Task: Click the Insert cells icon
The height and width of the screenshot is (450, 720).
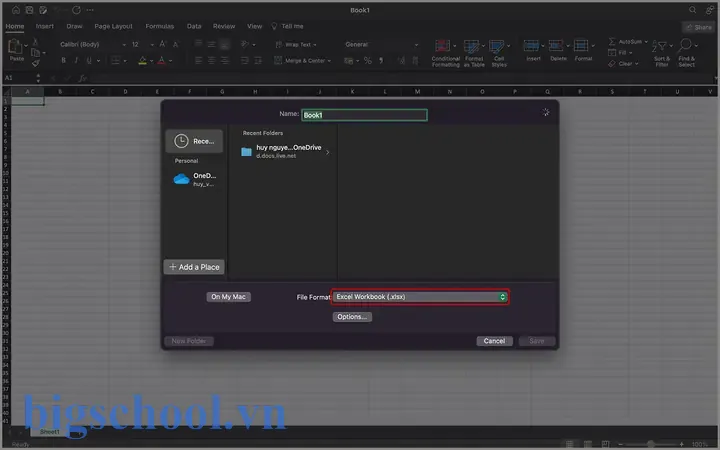Action: [x=531, y=45]
